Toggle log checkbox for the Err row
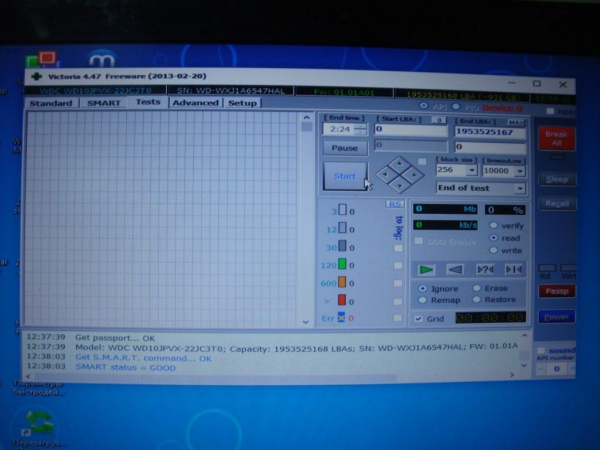This screenshot has width=600, height=450. (x=398, y=318)
